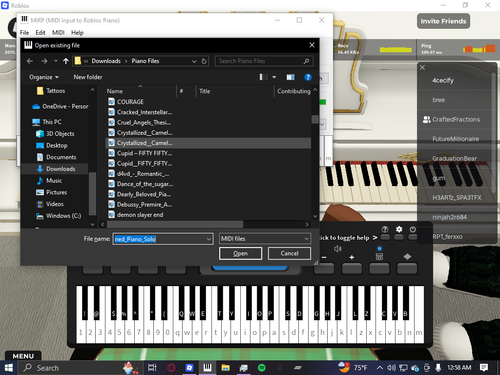500x375 pixels.
Task: Expand the File name history dropdown
Action: [x=209, y=239]
